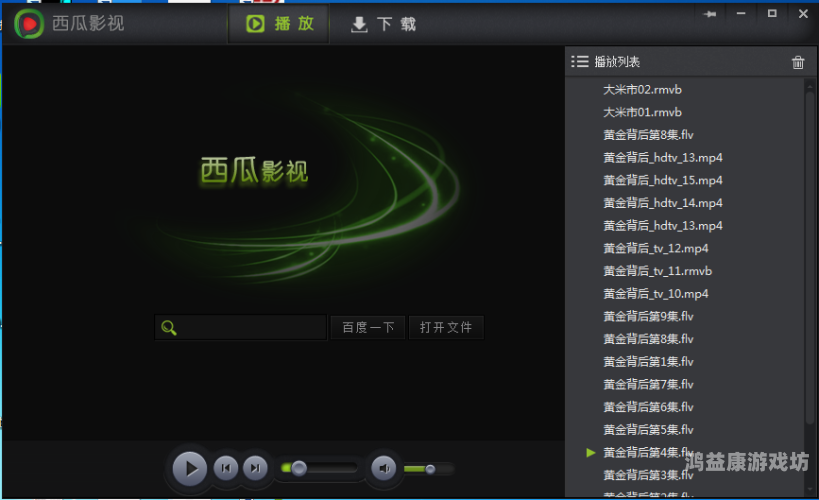This screenshot has height=500, width=819.
Task: Pin the window with pushpin icon
Action: pos(711,15)
